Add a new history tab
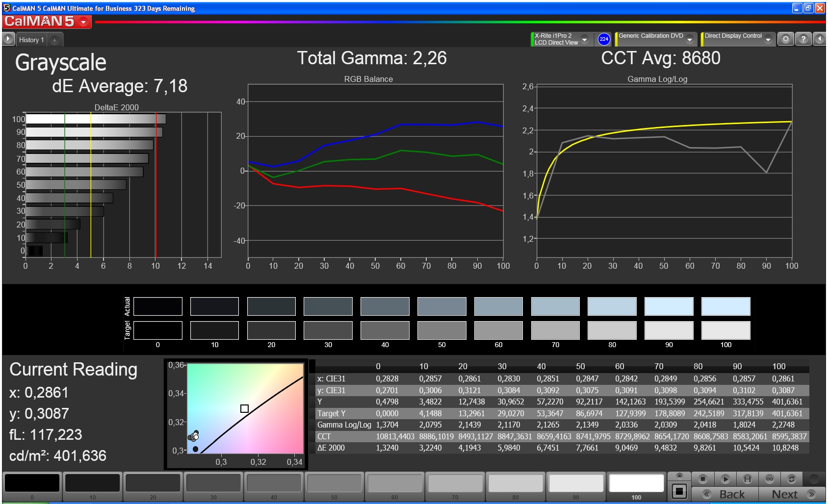The height and width of the screenshot is (504, 828). [x=54, y=40]
